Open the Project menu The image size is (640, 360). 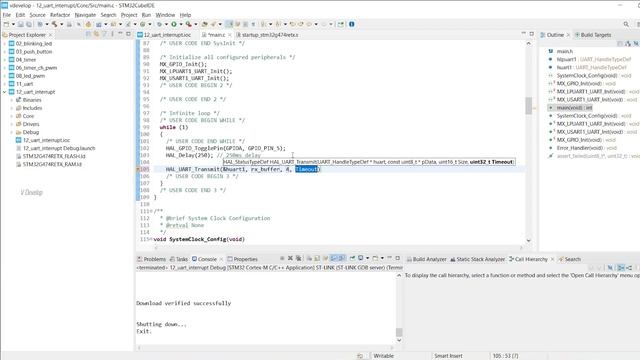(129, 15)
